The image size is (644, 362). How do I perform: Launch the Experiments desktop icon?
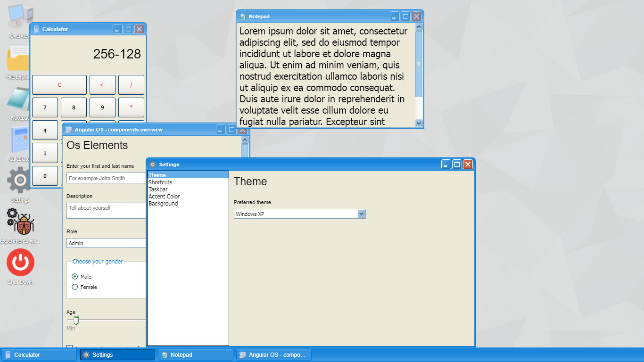(20, 222)
